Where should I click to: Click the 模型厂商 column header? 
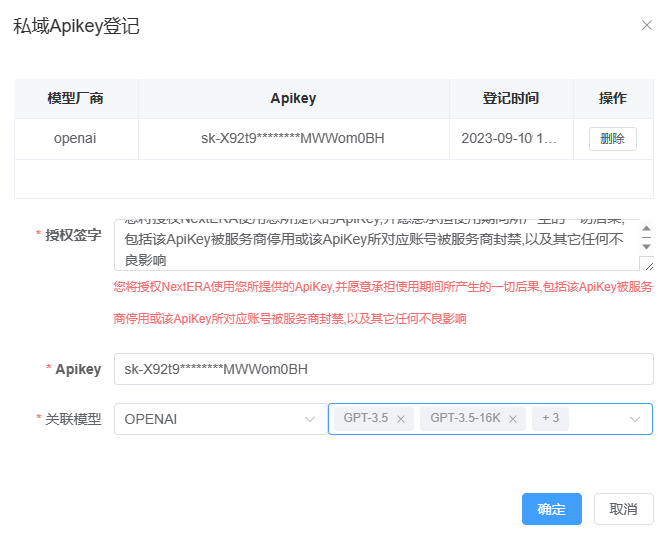[76, 99]
